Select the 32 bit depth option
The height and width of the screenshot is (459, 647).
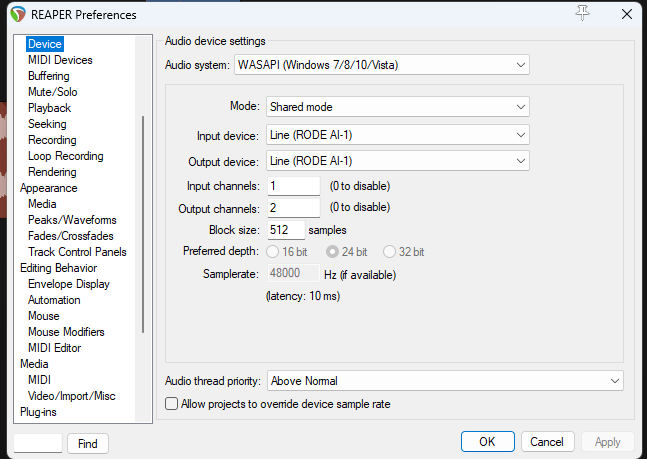(x=404, y=252)
